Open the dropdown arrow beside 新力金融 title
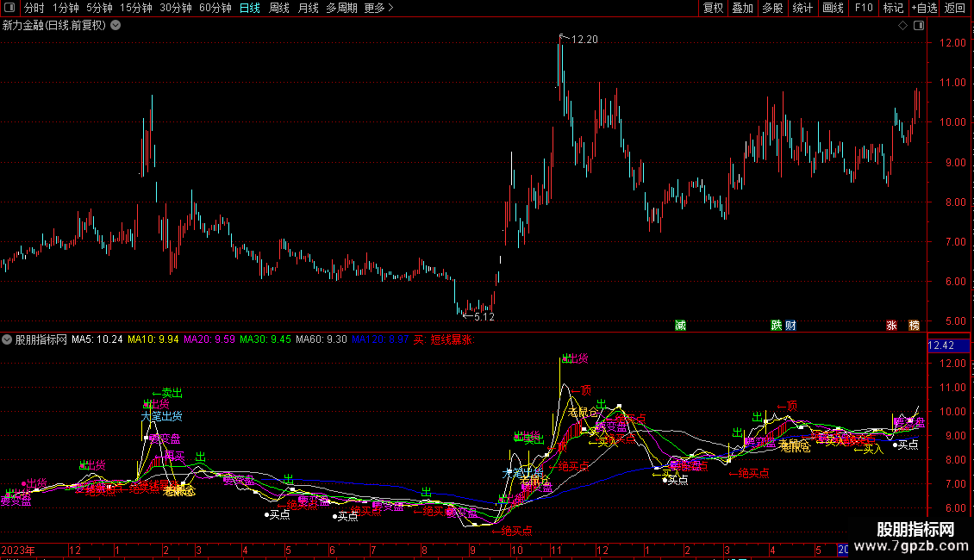Image resolution: width=974 pixels, height=560 pixels. click(116, 26)
